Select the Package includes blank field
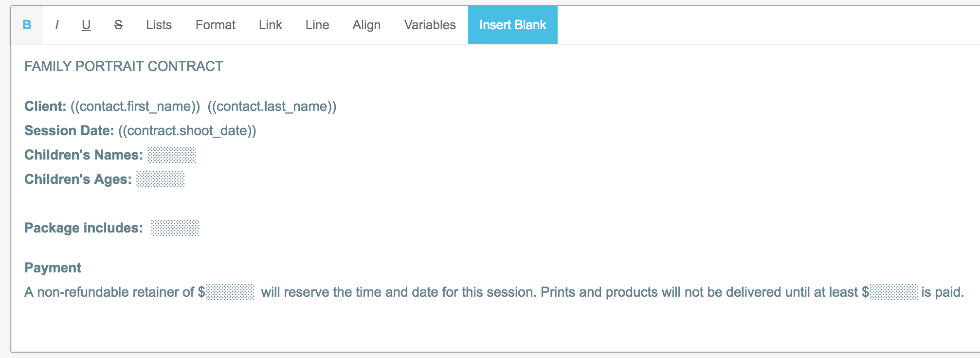 point(175,228)
